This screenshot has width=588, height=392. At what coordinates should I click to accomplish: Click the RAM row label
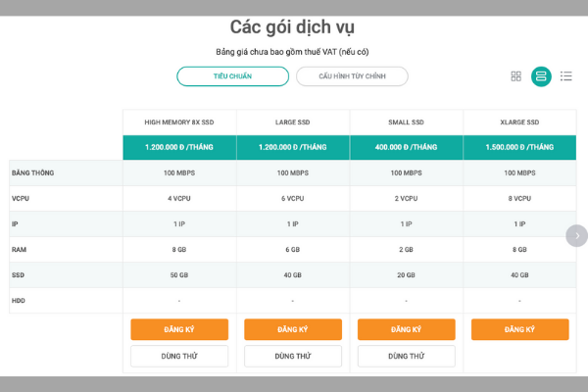point(19,250)
